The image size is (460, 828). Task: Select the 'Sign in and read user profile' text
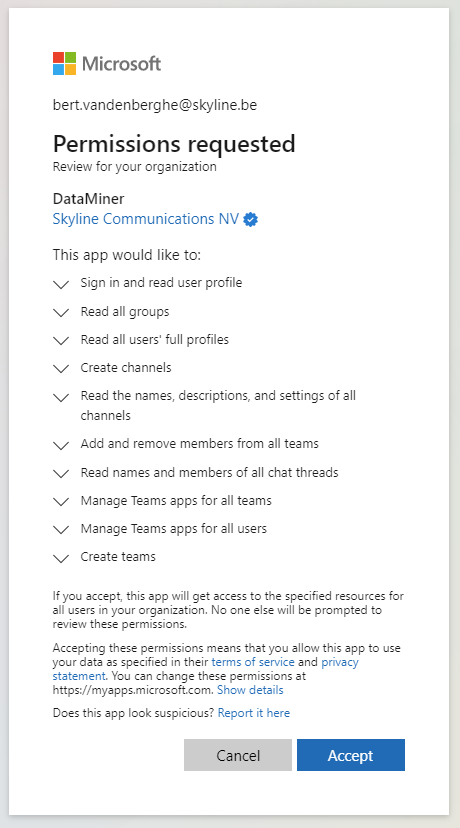(161, 283)
